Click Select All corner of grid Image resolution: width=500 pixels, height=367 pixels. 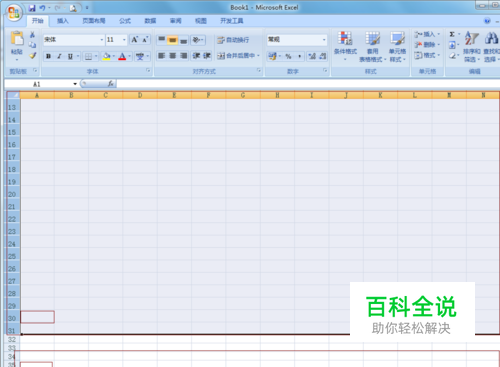[14, 95]
